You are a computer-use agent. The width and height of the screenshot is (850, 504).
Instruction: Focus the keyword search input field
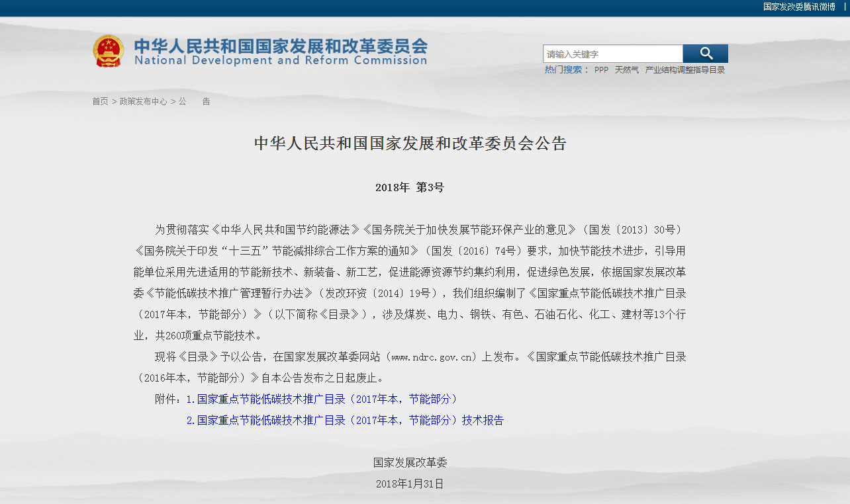[x=612, y=54]
